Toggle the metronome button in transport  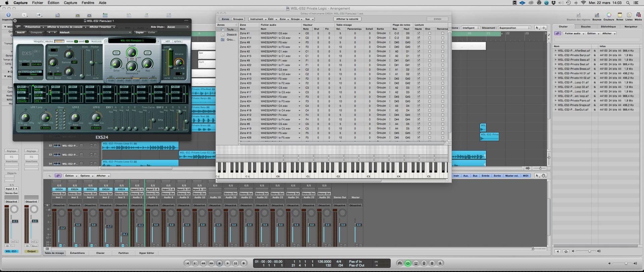pyautogui.click(x=440, y=263)
